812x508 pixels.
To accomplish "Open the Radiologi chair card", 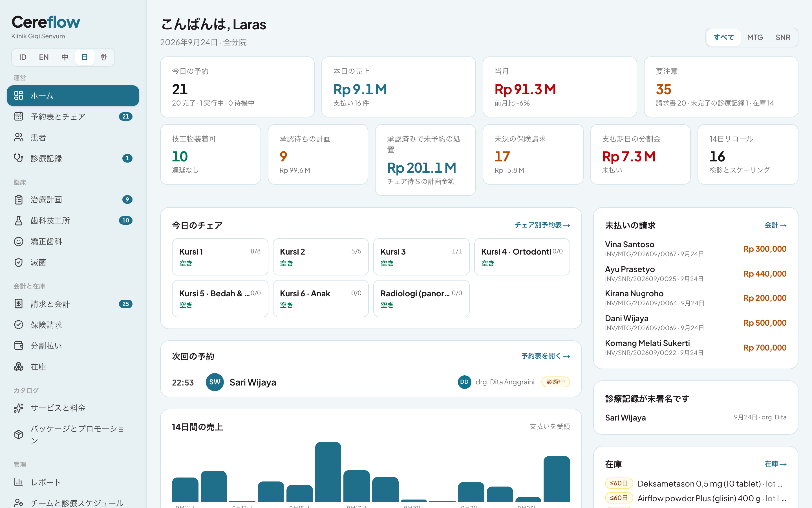I will [421, 299].
